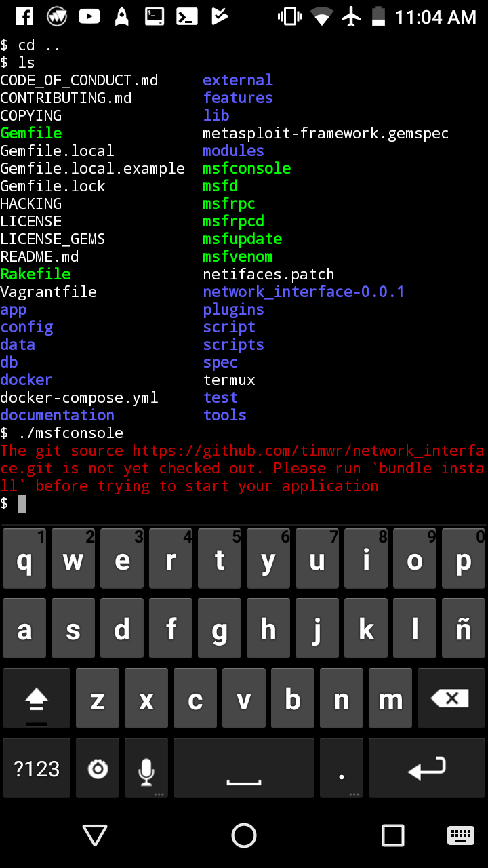Tap the i key

point(366,559)
